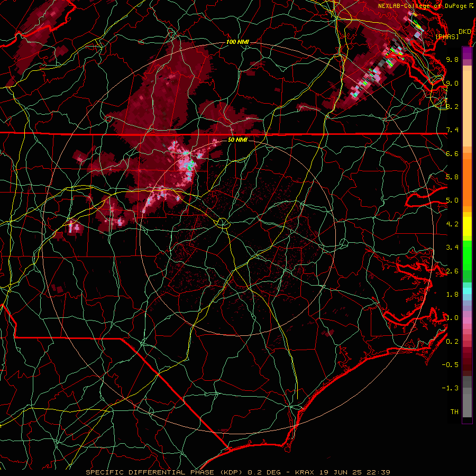The image size is (476, 476).
Task: Click the -0.5 scale value
Action: (450, 365)
